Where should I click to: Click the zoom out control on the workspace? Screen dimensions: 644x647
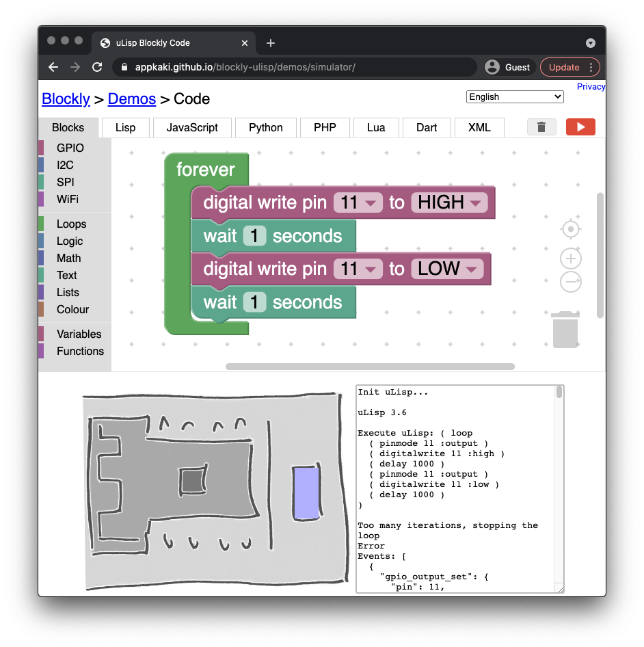pos(570,281)
